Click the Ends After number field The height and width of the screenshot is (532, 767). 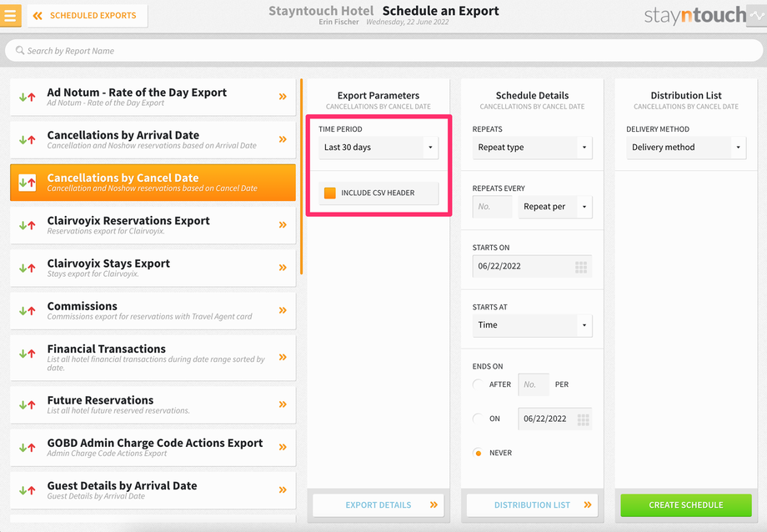point(534,384)
